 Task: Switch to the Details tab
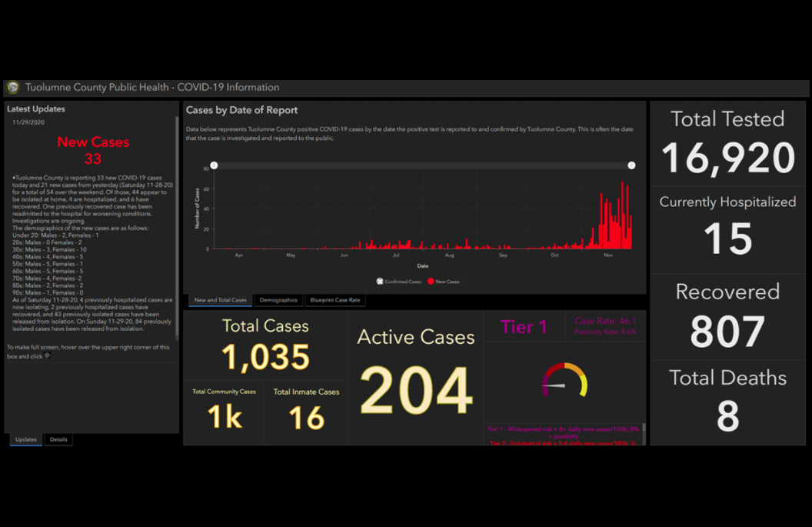(58, 439)
